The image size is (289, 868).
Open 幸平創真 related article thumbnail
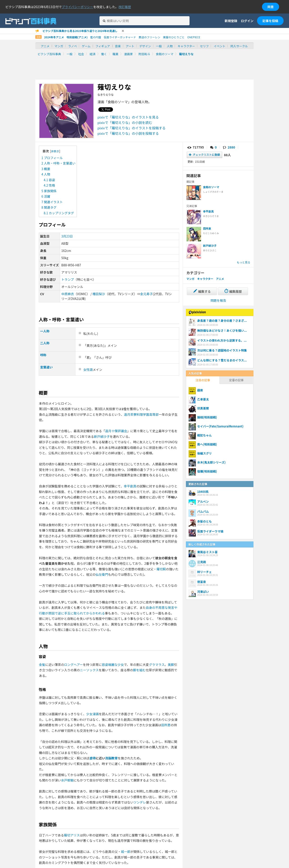click(x=194, y=217)
